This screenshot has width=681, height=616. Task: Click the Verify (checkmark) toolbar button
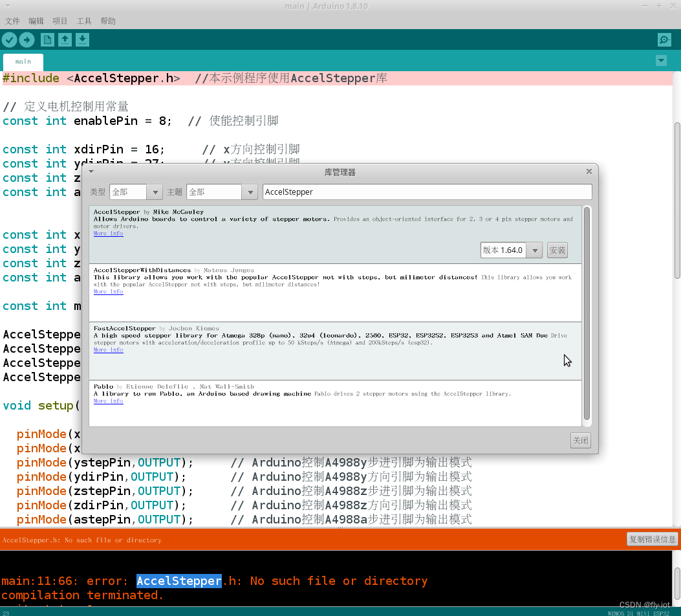pyautogui.click(x=10, y=40)
